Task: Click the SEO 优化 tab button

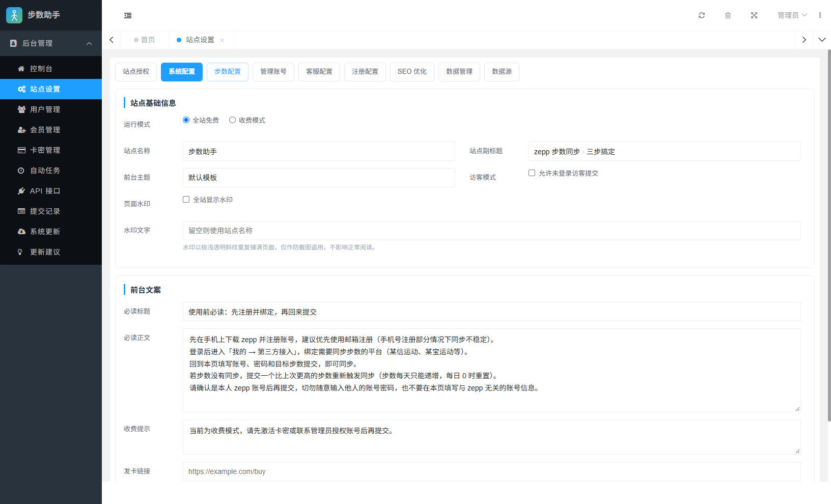Action: click(412, 72)
